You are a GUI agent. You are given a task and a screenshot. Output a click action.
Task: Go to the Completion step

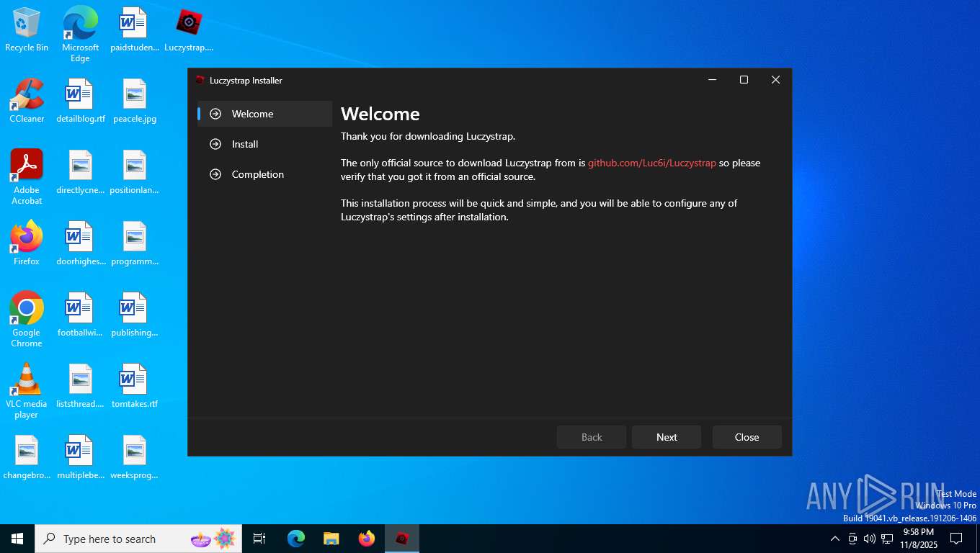(x=264, y=174)
